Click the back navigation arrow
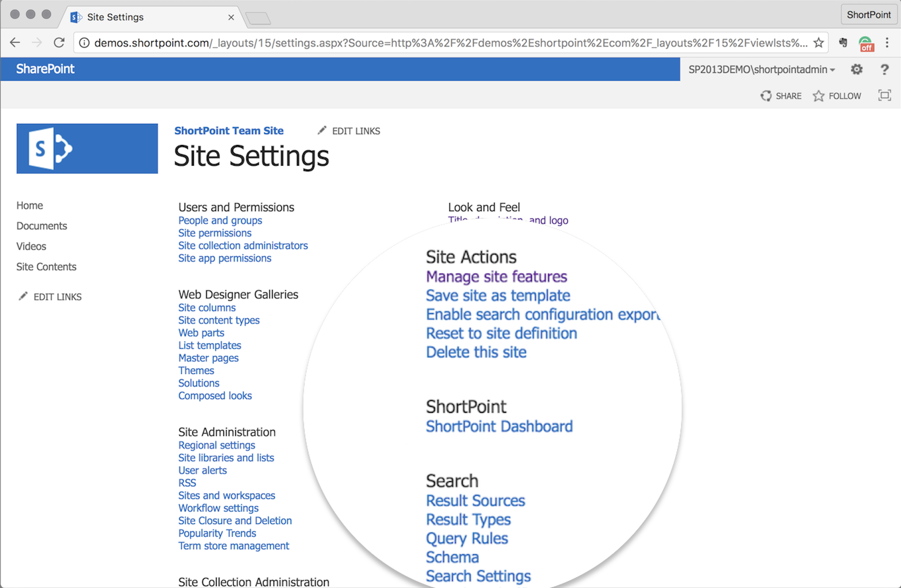The width and height of the screenshot is (901, 588). coord(15,43)
